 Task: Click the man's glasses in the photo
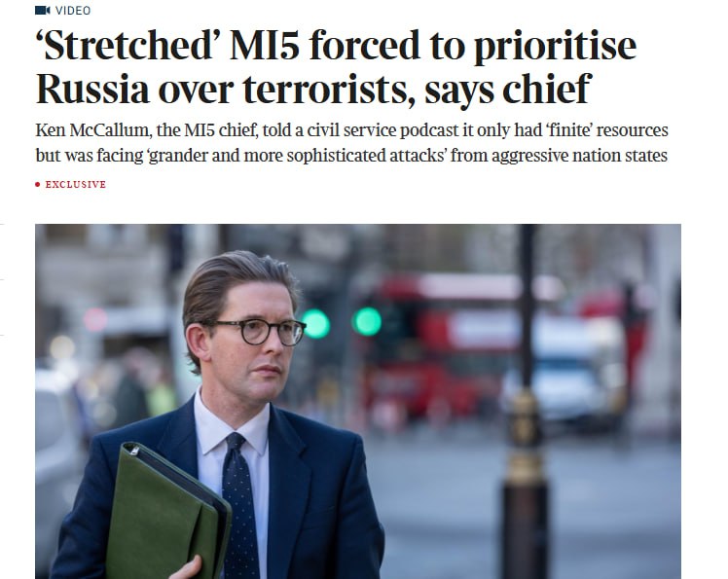[x=256, y=332]
